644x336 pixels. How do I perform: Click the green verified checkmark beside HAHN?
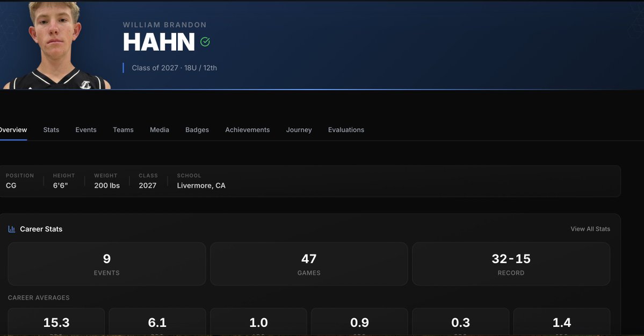[x=205, y=41]
